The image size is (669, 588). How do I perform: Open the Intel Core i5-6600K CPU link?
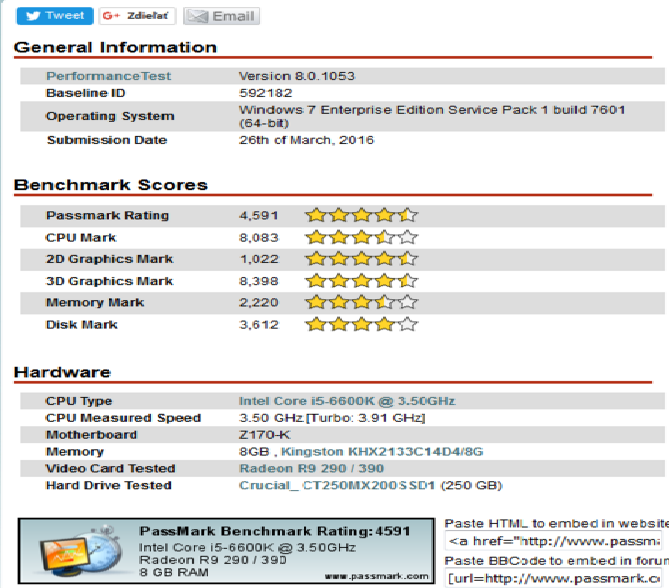346,401
